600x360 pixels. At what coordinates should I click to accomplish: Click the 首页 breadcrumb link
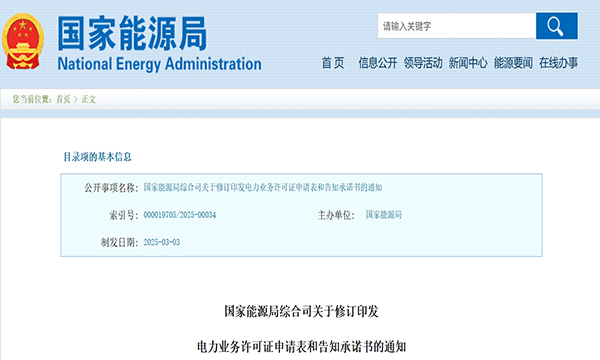(63, 99)
